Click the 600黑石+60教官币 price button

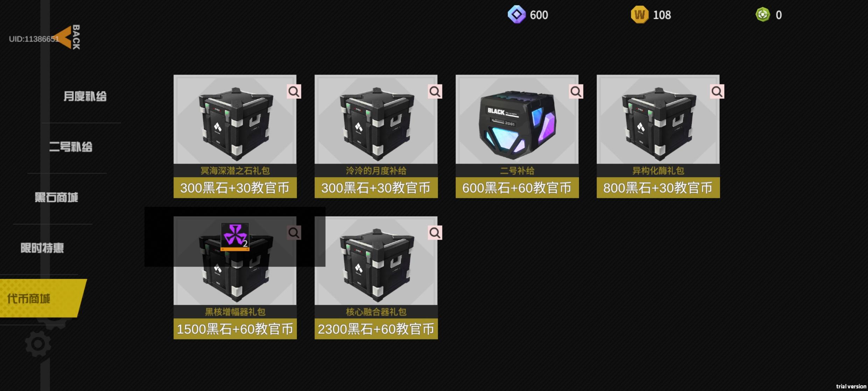[x=517, y=188]
